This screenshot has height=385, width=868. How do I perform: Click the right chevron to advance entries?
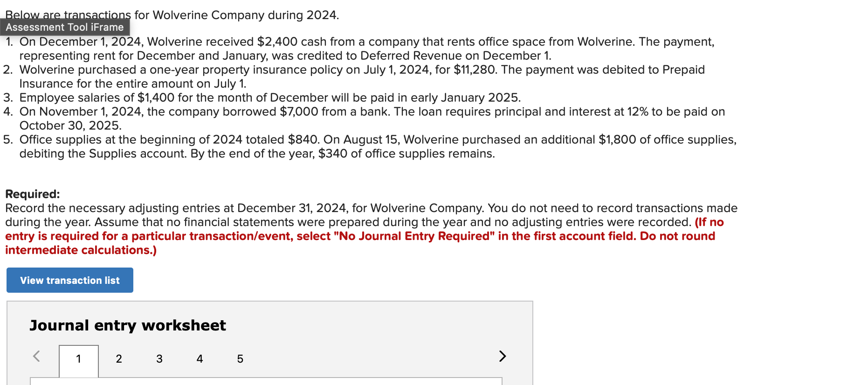pyautogui.click(x=502, y=356)
